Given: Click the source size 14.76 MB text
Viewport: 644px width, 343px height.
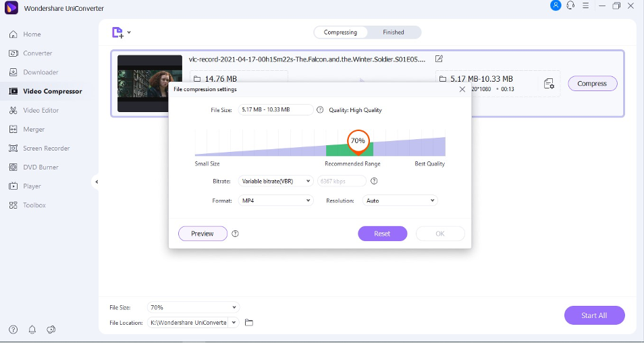Looking at the screenshot, I should (221, 79).
